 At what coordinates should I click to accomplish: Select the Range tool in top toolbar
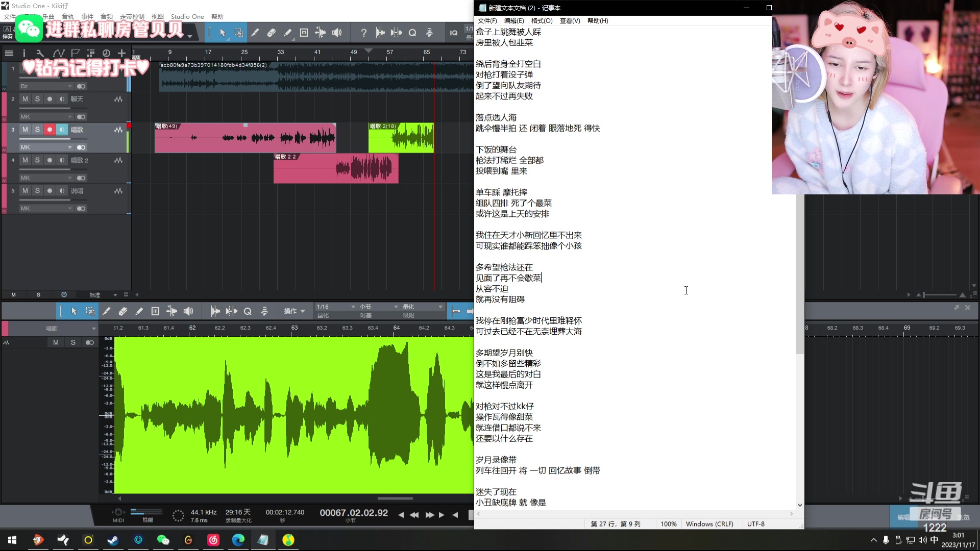(238, 33)
